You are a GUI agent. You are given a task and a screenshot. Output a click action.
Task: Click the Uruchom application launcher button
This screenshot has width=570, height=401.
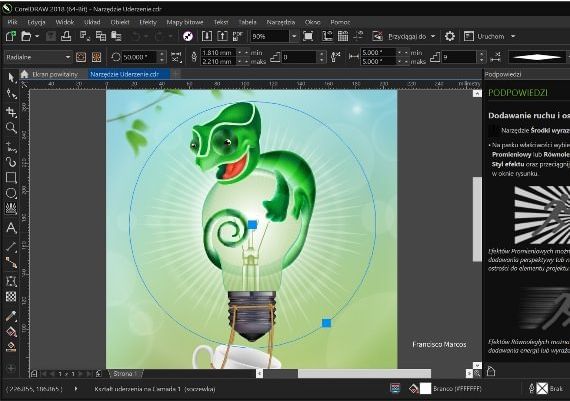click(x=484, y=36)
